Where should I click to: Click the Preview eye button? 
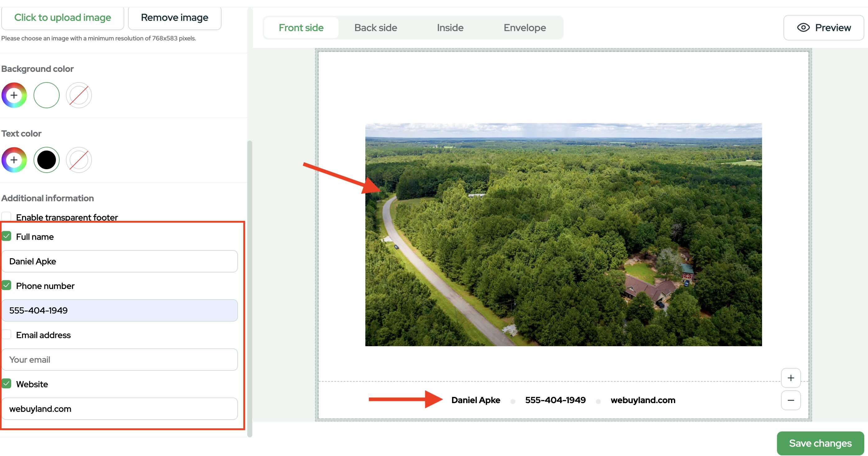(824, 28)
